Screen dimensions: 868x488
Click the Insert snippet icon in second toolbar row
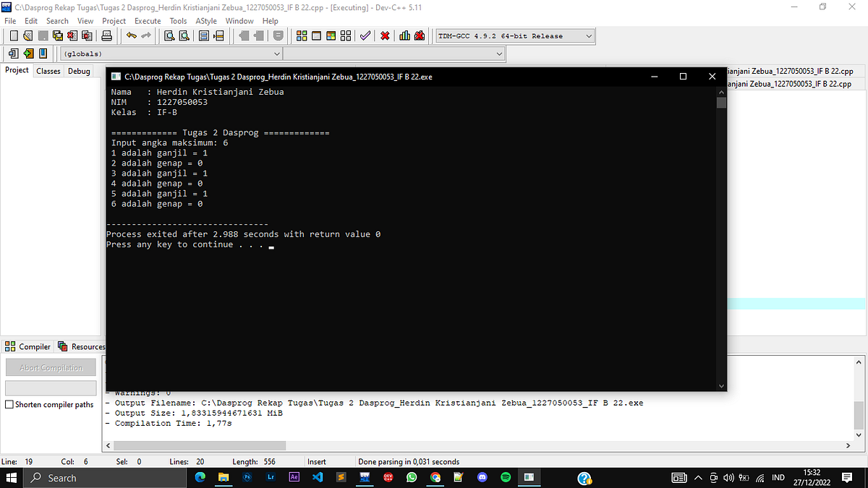pos(13,53)
